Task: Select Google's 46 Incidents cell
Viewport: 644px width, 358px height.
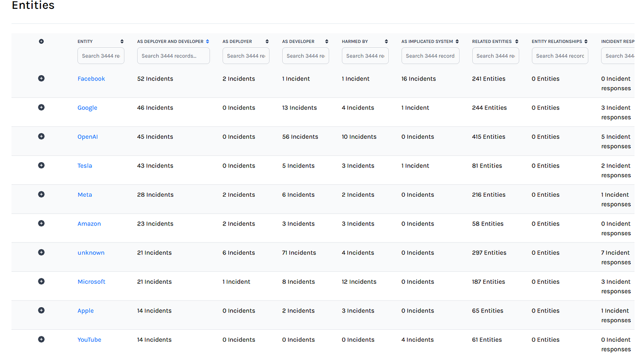Action: coord(155,108)
